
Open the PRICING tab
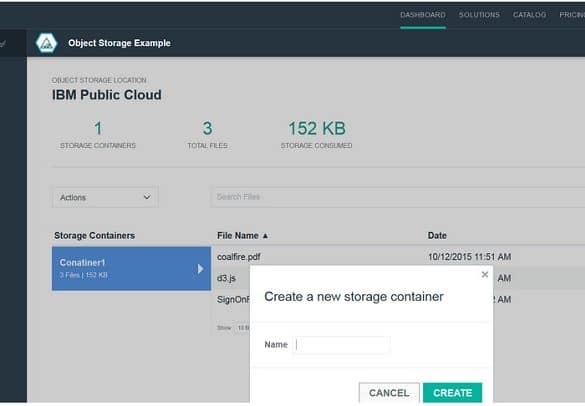(x=572, y=15)
